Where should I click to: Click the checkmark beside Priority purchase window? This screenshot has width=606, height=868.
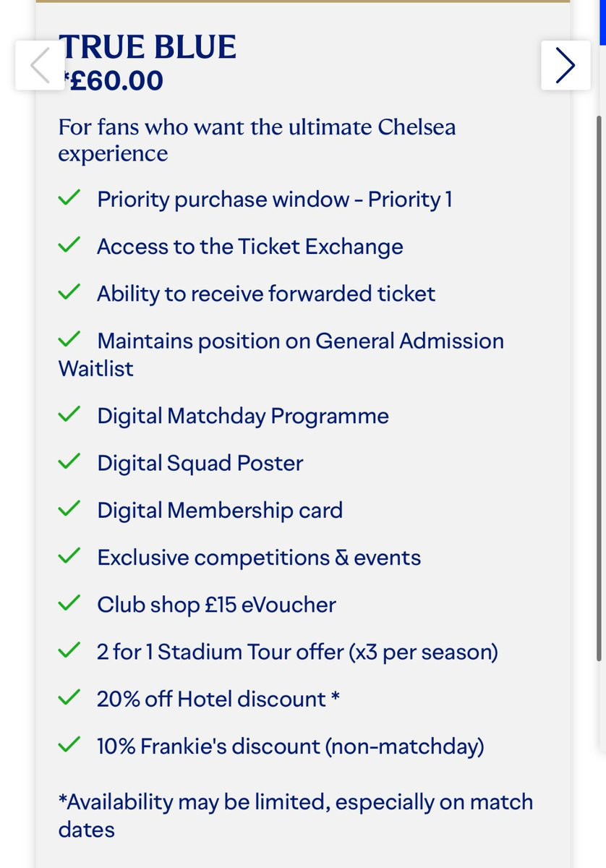point(69,199)
